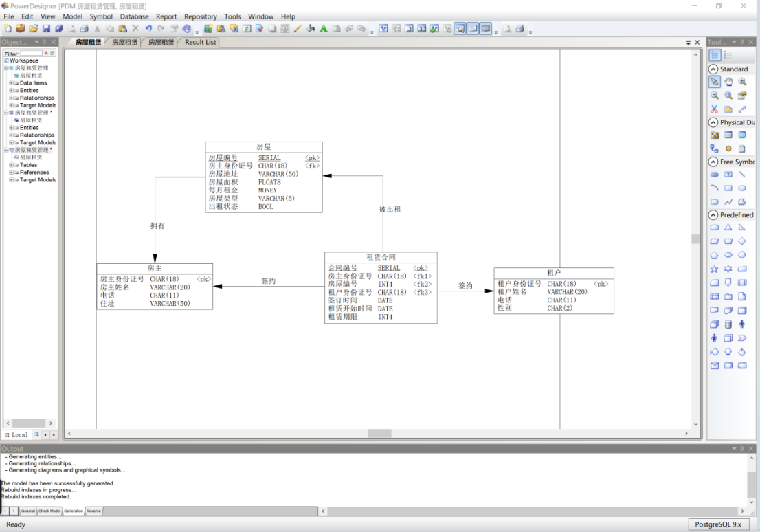This screenshot has height=532, width=760.
Task: Click the diagram horizontal scrollbar thumb
Action: coord(379,433)
